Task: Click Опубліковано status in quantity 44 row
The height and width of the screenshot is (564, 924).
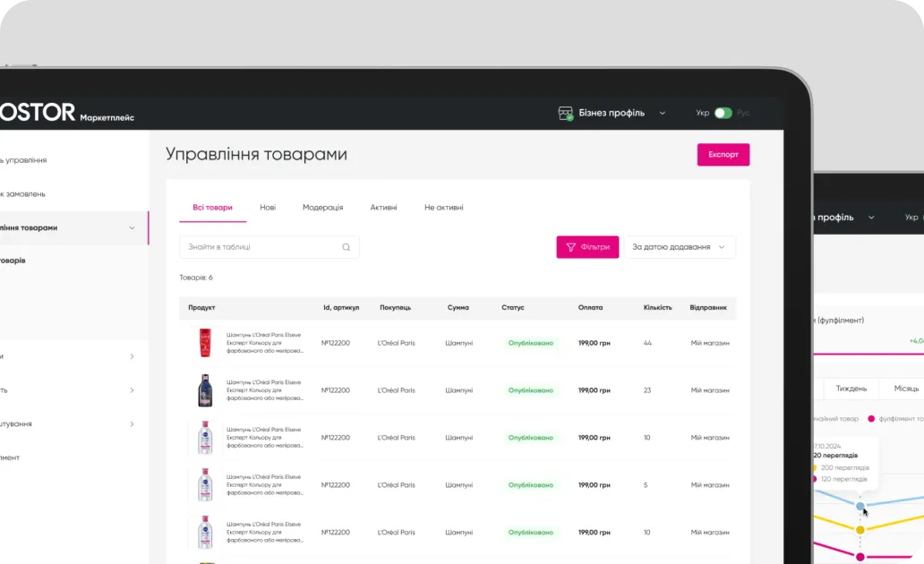Action: click(x=530, y=343)
